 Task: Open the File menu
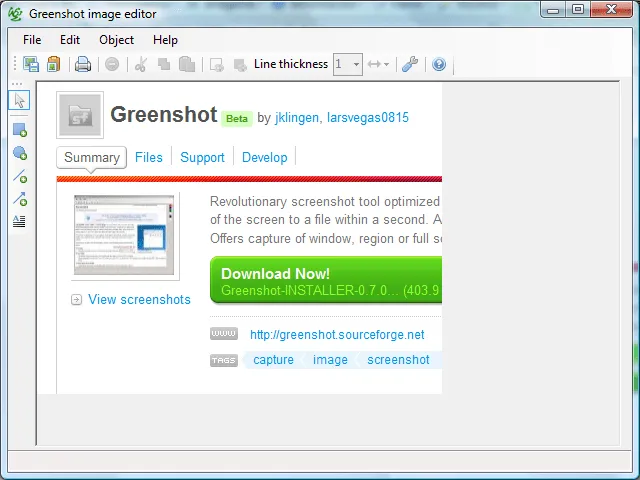(32, 40)
